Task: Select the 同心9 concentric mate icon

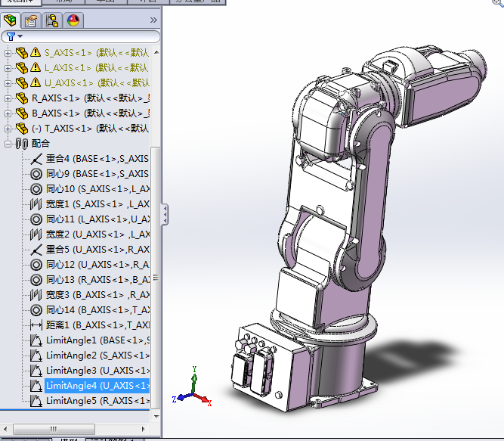Action: [36, 174]
